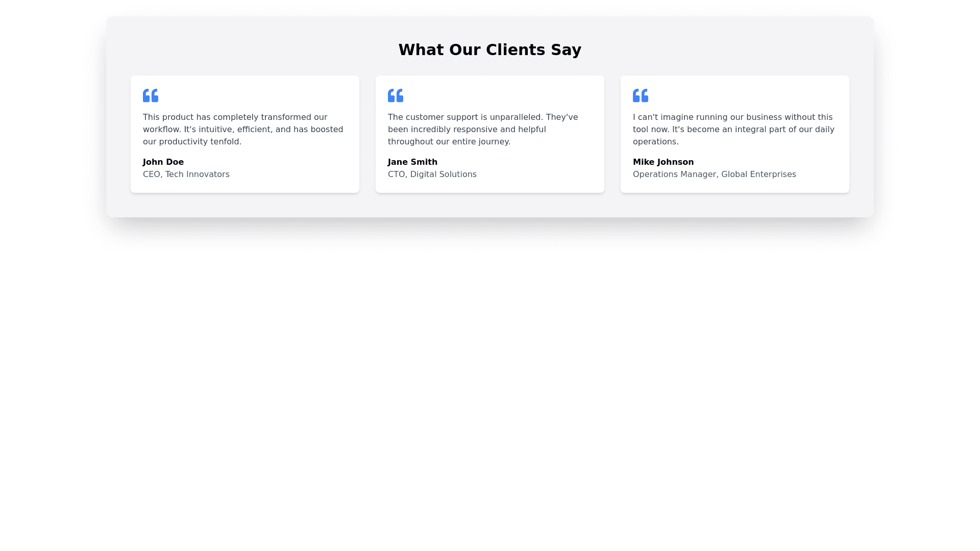This screenshot has height=551, width=980.
Task: Click the testimonial paragraph about running our business
Action: click(x=733, y=130)
